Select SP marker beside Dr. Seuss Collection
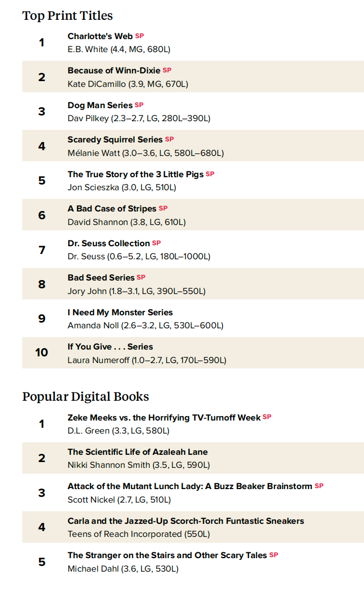The height and width of the screenshot is (590, 364). click(156, 243)
